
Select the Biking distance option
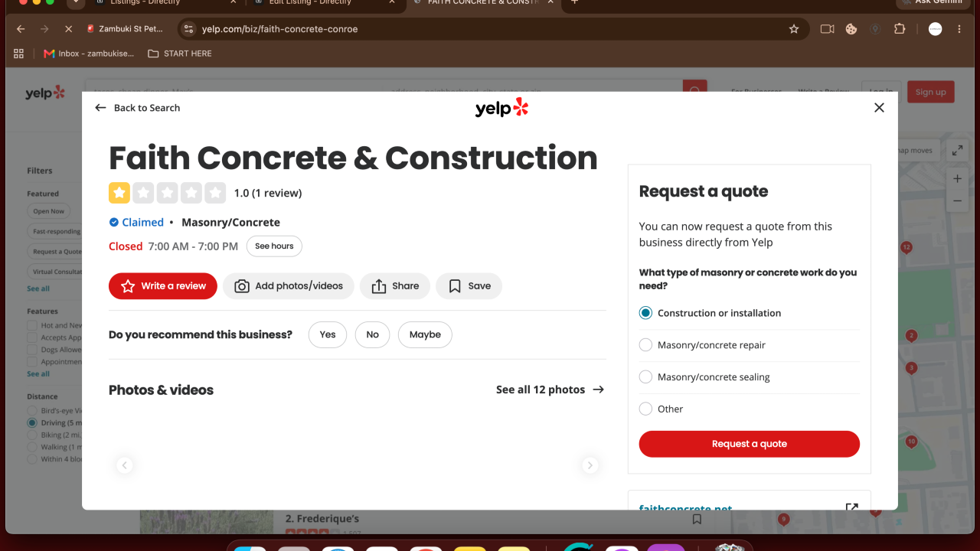(32, 435)
